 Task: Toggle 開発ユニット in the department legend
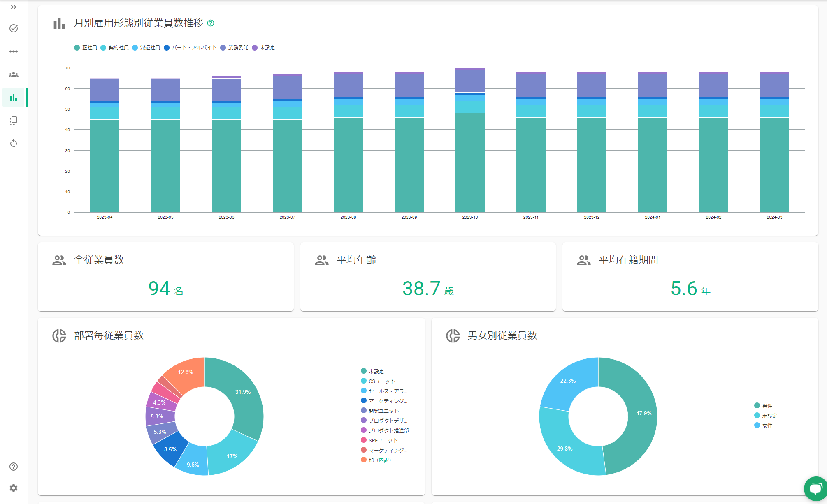pos(380,411)
